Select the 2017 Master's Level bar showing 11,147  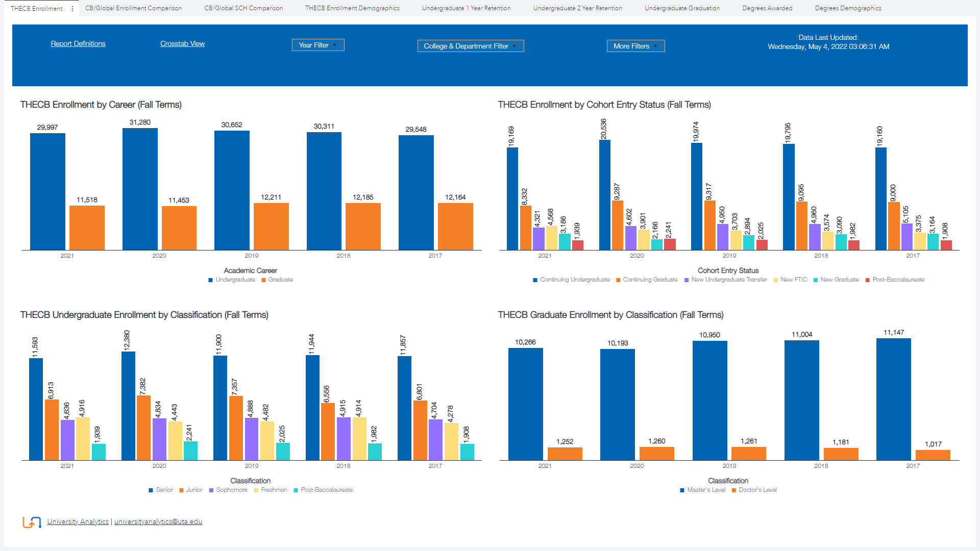893,399
